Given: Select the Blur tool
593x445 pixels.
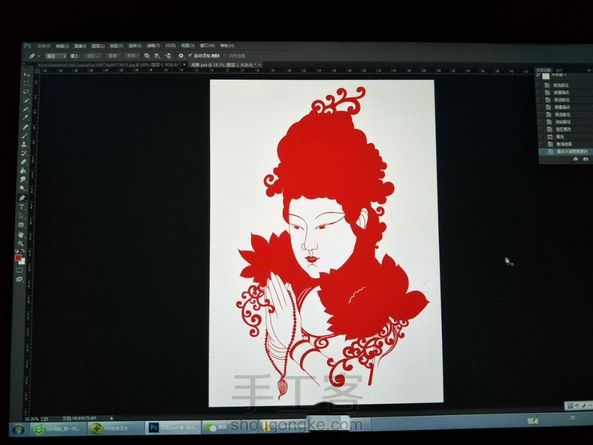Looking at the screenshot, I should 23,179.
